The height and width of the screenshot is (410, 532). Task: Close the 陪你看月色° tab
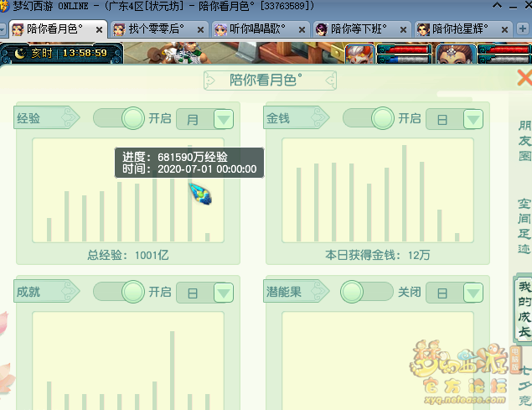click(99, 30)
